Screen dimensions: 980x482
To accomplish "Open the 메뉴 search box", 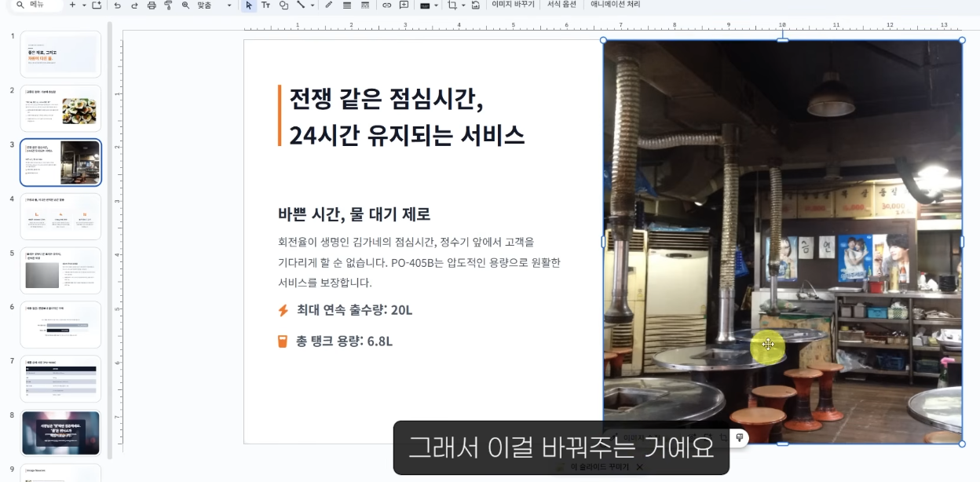I will click(x=37, y=5).
